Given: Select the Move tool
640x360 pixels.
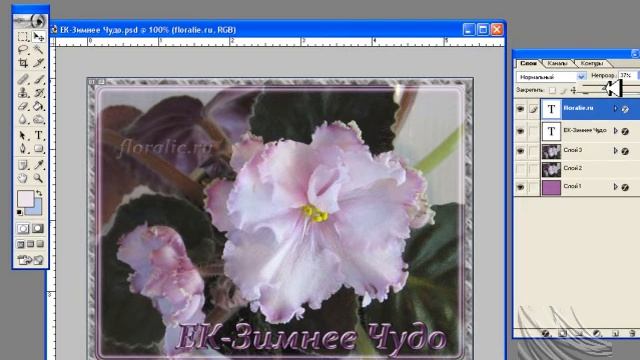Looking at the screenshot, I should point(38,37).
